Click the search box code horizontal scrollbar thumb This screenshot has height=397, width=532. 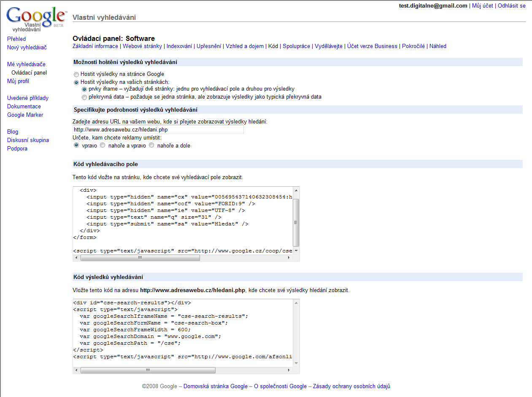click(x=140, y=258)
